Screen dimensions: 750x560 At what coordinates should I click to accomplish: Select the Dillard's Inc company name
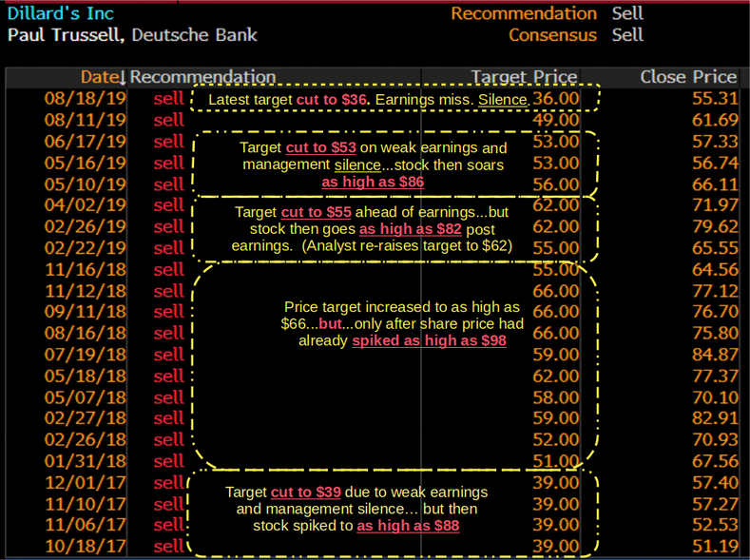tap(61, 13)
